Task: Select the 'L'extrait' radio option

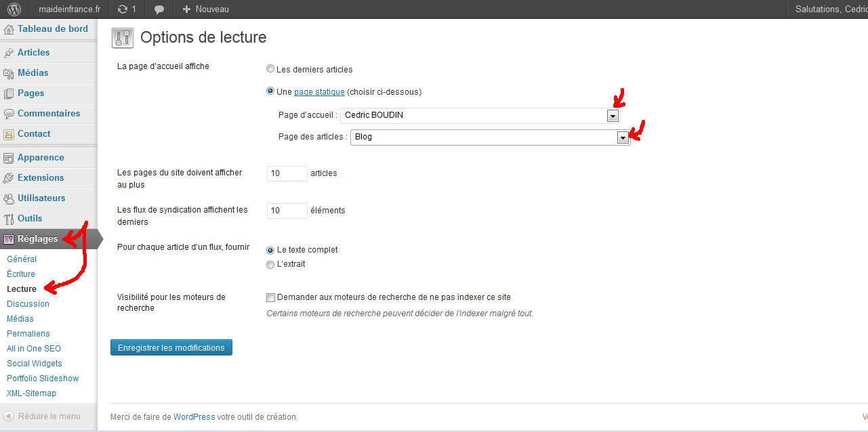Action: (271, 265)
